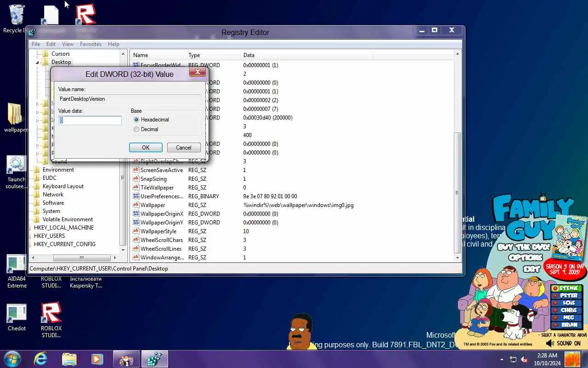Choose Chris in the Family Guy widget

[x=567, y=310]
